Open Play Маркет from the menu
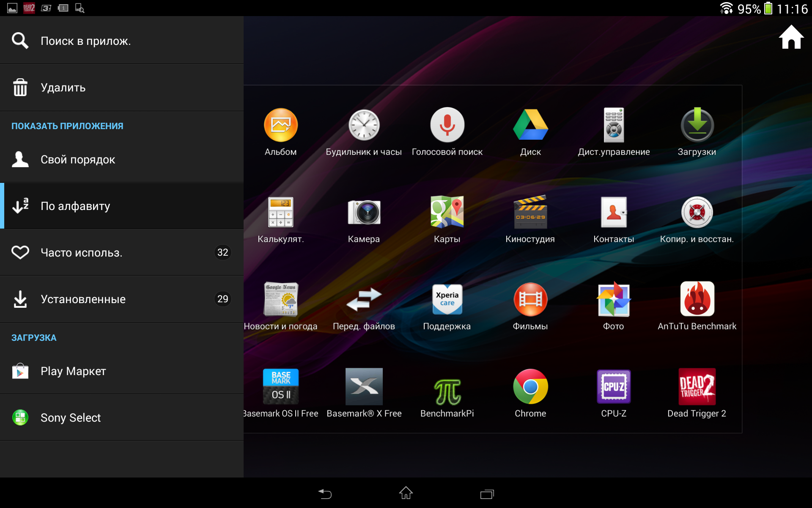The width and height of the screenshot is (812, 508). point(122,371)
